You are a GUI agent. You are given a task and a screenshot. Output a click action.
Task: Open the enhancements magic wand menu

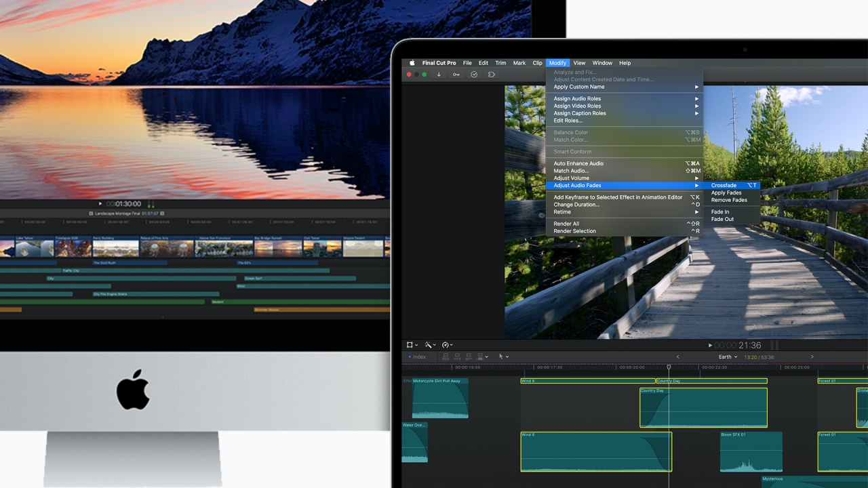coord(429,345)
